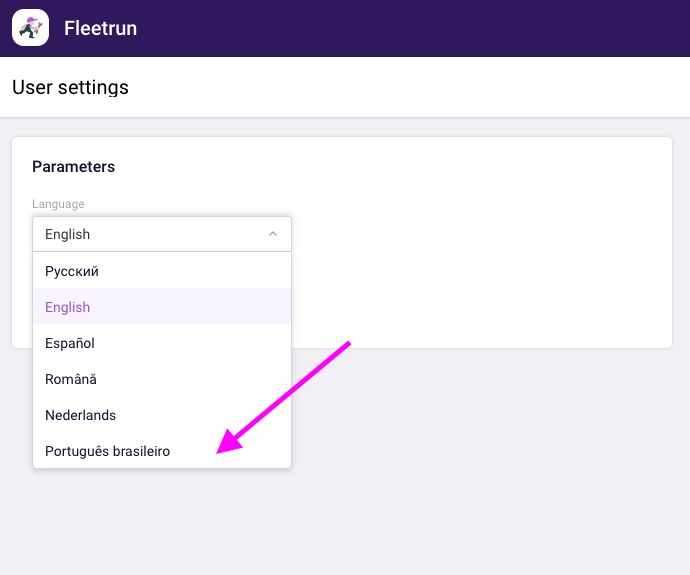Click the Parameters section title
This screenshot has height=575, width=690.
[73, 167]
